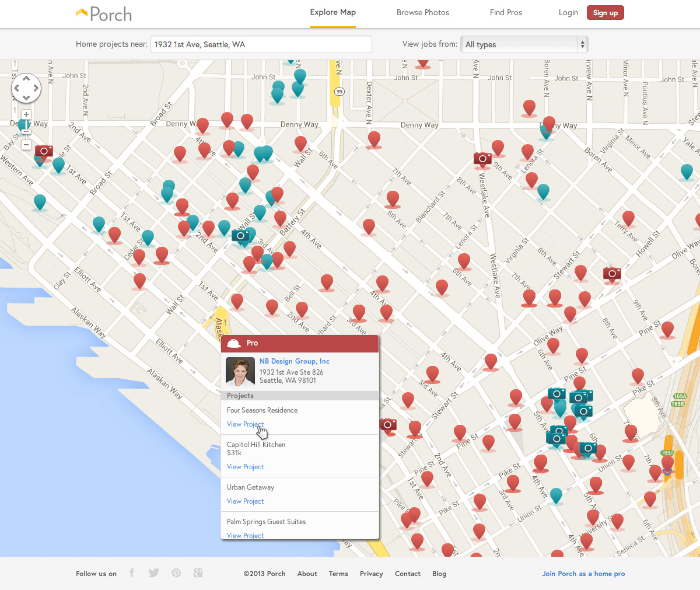The width and height of the screenshot is (700, 590).
Task: Open the Find Pros tab
Action: point(506,12)
